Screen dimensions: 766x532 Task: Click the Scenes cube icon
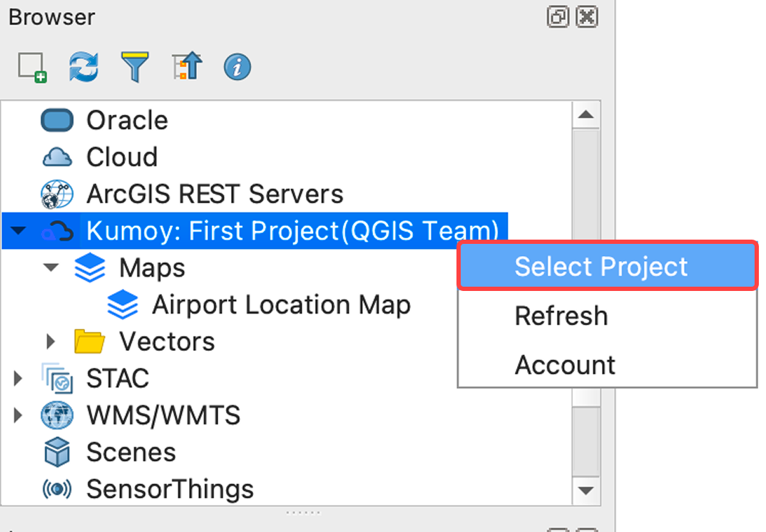click(56, 452)
